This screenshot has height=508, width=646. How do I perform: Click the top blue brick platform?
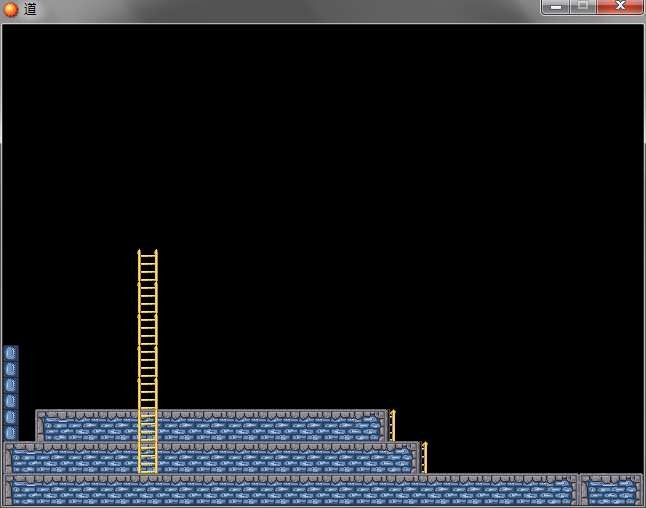point(211,425)
